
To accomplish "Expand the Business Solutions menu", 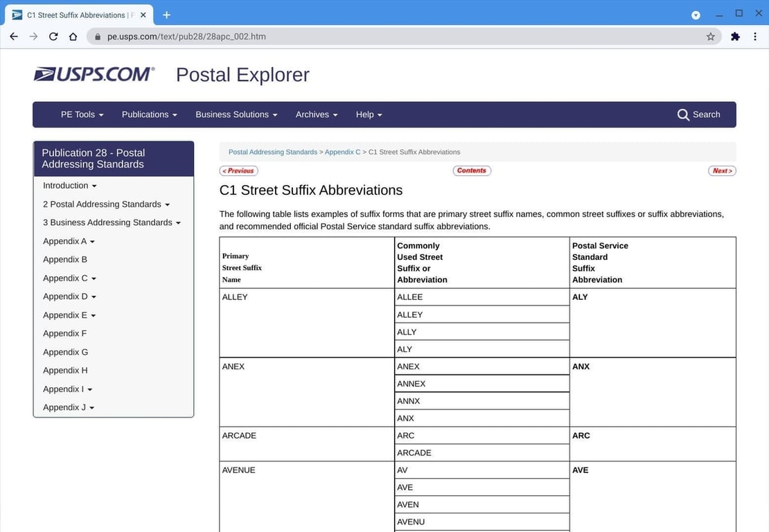I will pos(236,115).
